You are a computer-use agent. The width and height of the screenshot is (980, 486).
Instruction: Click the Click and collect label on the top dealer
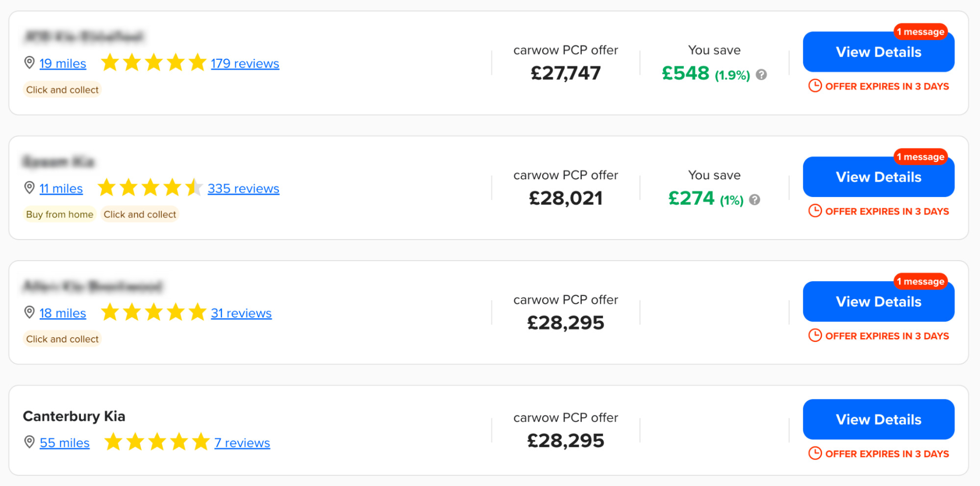(x=62, y=90)
